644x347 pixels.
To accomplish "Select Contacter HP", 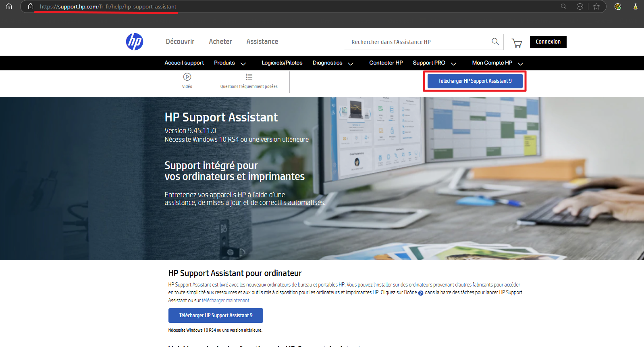I will [x=386, y=63].
